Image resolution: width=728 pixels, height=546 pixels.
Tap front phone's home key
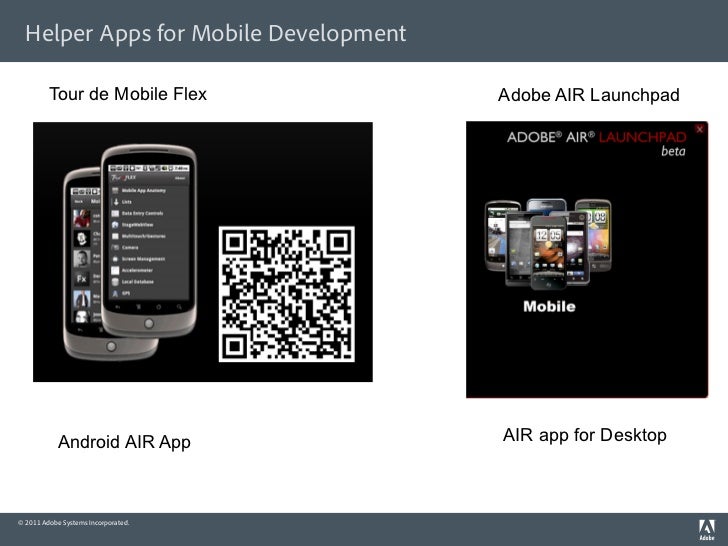coord(158,307)
